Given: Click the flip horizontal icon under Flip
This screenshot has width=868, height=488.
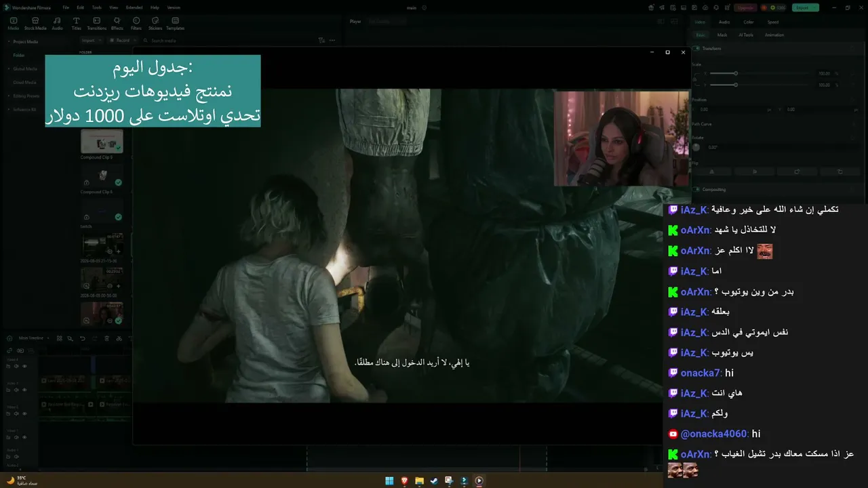Looking at the screenshot, I should (711, 171).
